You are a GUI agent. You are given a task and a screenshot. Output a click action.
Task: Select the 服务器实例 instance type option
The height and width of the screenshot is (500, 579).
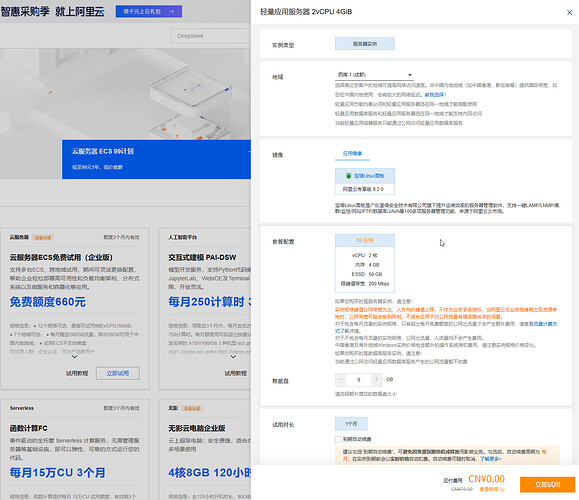[x=365, y=44]
